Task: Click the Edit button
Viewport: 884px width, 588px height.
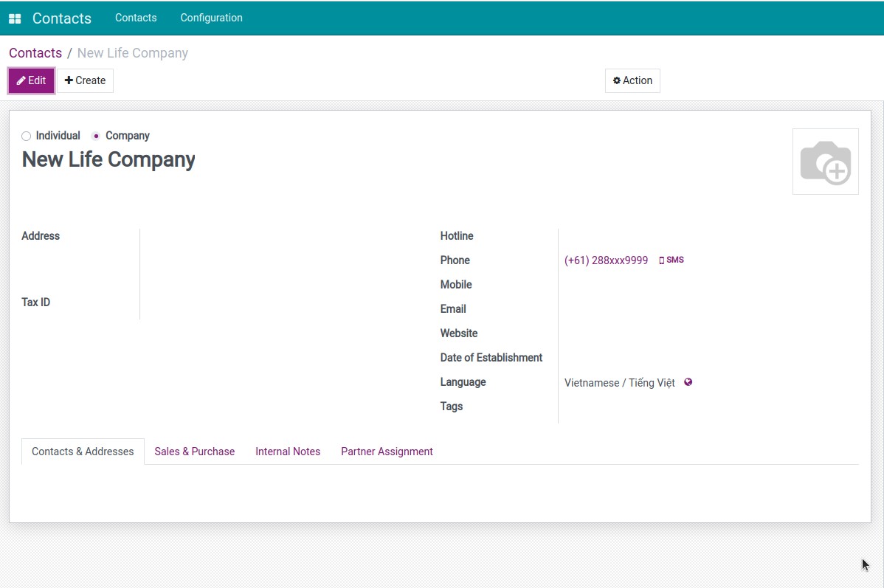Action: point(31,80)
